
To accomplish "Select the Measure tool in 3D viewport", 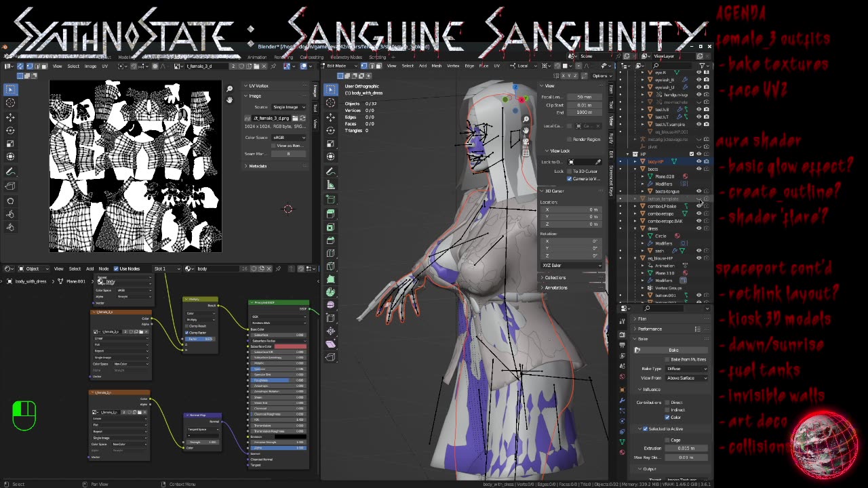I will tap(330, 185).
